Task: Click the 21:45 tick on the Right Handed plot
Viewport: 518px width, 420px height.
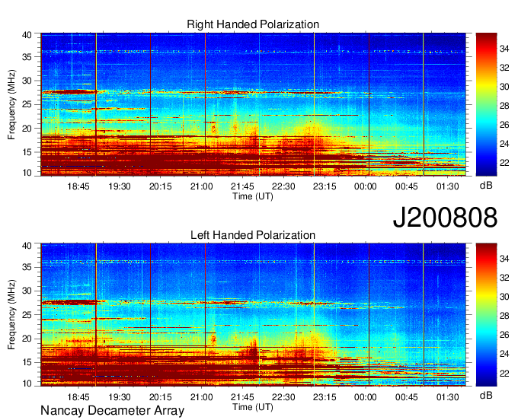Action: click(242, 186)
